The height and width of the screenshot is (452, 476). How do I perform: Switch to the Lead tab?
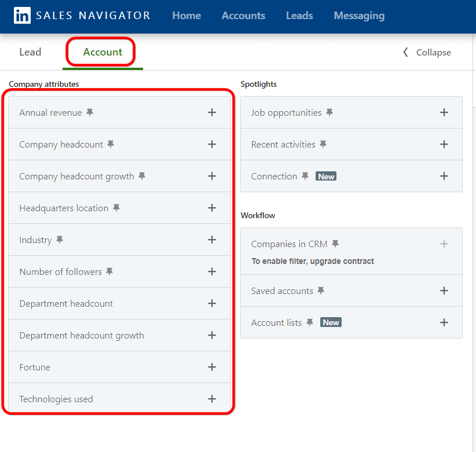coord(30,52)
